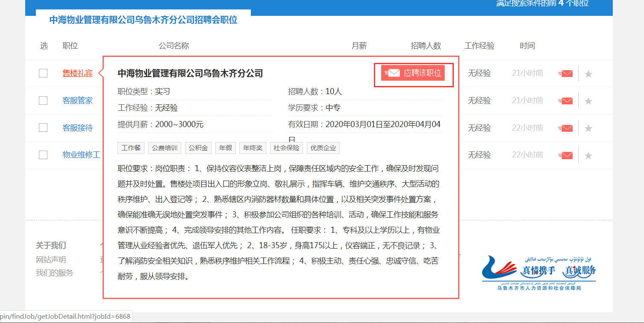Favorite the 售楼礼宾 job with star
Image resolution: width=644 pixels, height=323 pixels.
coord(588,74)
